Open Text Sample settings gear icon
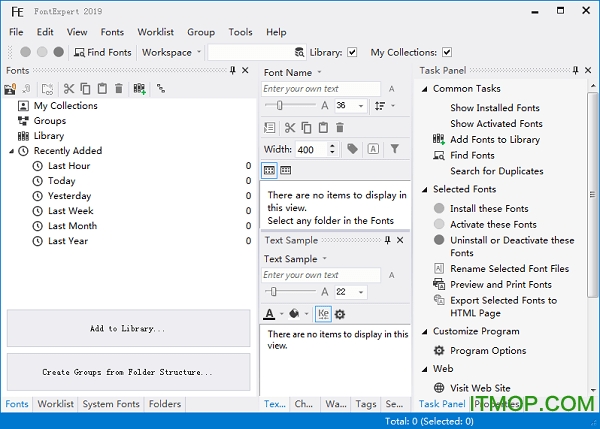600x429 pixels. point(340,315)
